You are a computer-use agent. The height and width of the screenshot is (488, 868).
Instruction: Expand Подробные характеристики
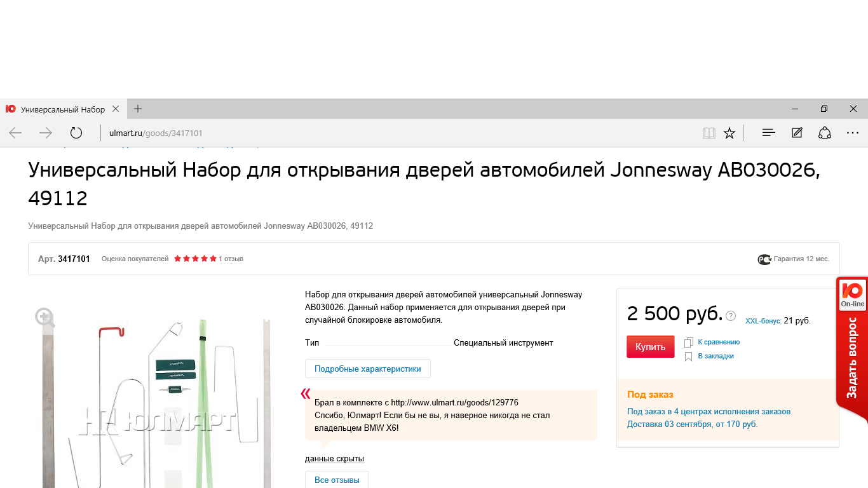[x=367, y=369]
